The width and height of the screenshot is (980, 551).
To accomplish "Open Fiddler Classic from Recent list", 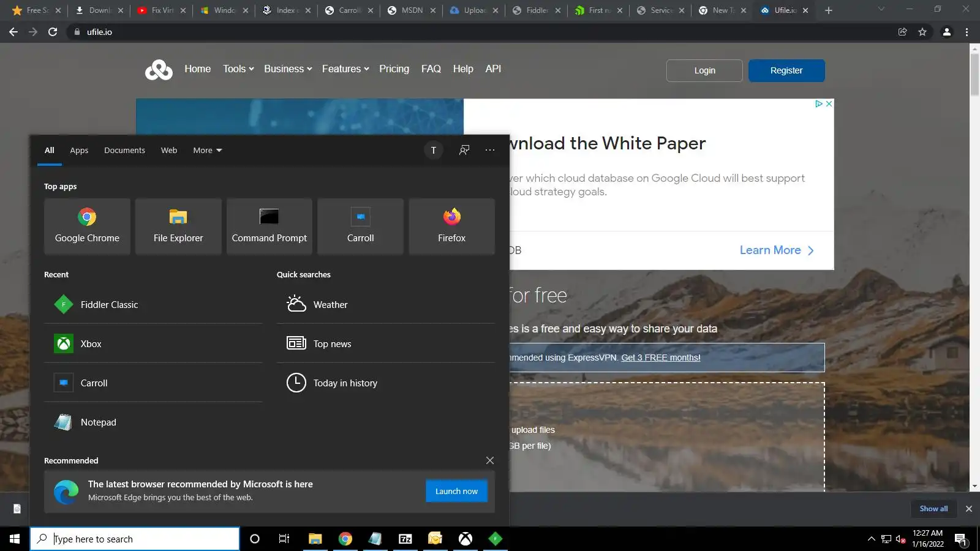I will click(153, 304).
